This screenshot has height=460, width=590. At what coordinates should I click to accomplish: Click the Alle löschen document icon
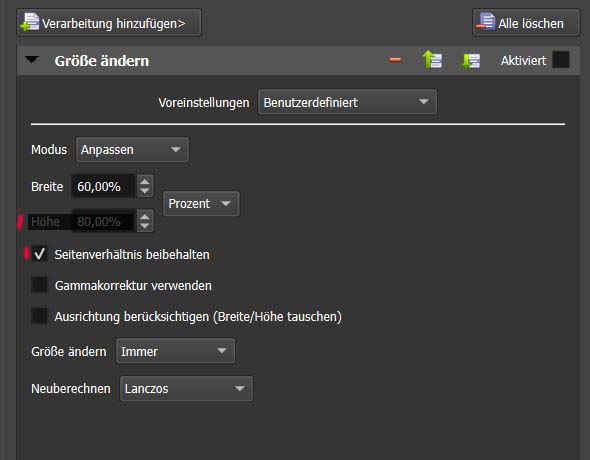[x=486, y=21]
